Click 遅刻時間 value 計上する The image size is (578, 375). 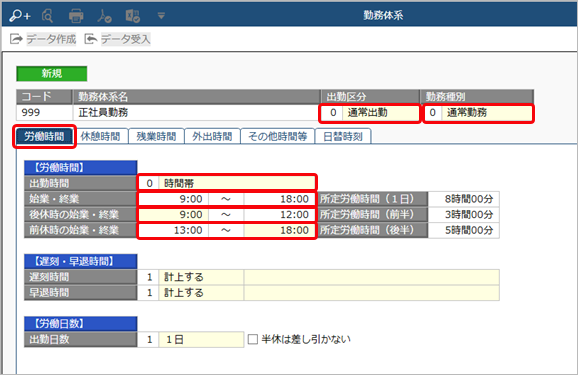tap(201, 277)
